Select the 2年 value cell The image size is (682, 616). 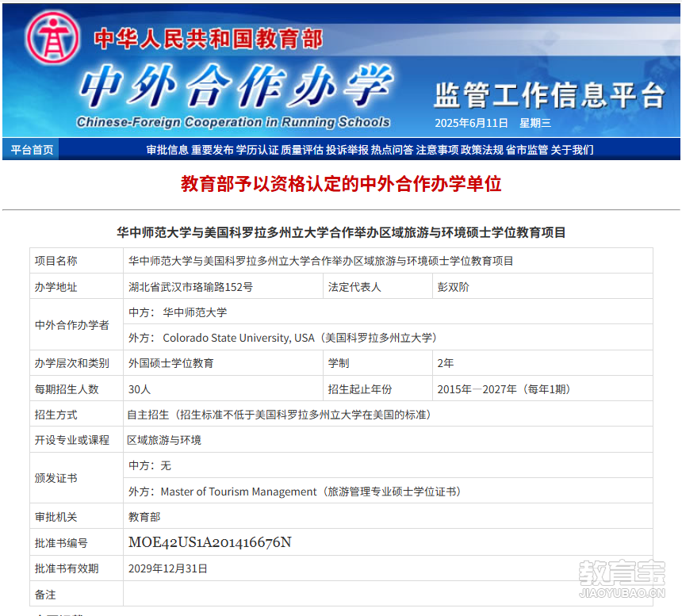tap(542, 363)
